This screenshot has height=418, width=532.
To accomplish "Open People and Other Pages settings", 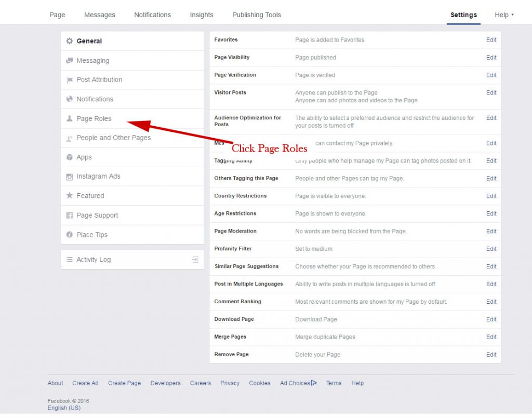I will click(x=132, y=138).
